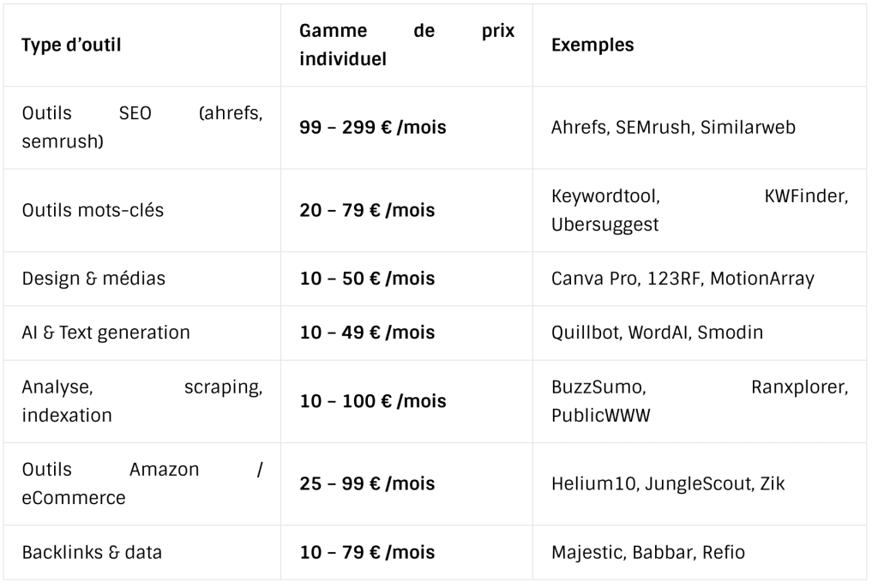Click the "Quillbot, WordAI, Smodin" examples cell
Viewport: 878px width, 588px height.
[655, 333]
